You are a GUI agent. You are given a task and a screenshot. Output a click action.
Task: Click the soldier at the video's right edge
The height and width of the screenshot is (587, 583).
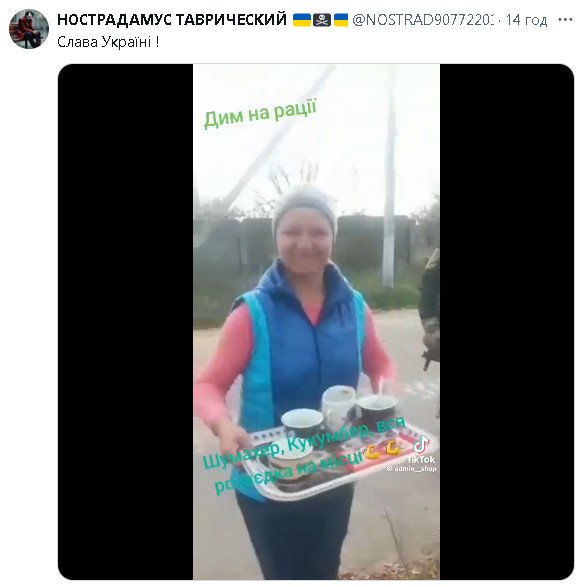[x=430, y=314]
